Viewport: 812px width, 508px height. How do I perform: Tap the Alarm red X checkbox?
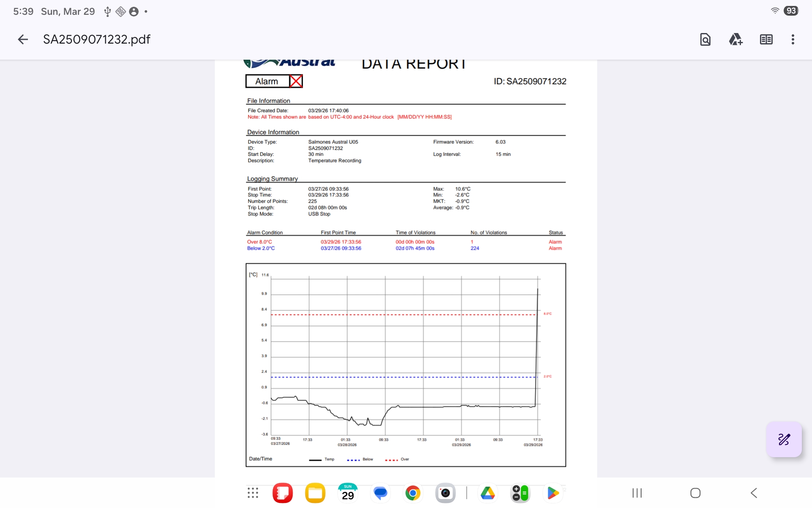click(x=296, y=81)
